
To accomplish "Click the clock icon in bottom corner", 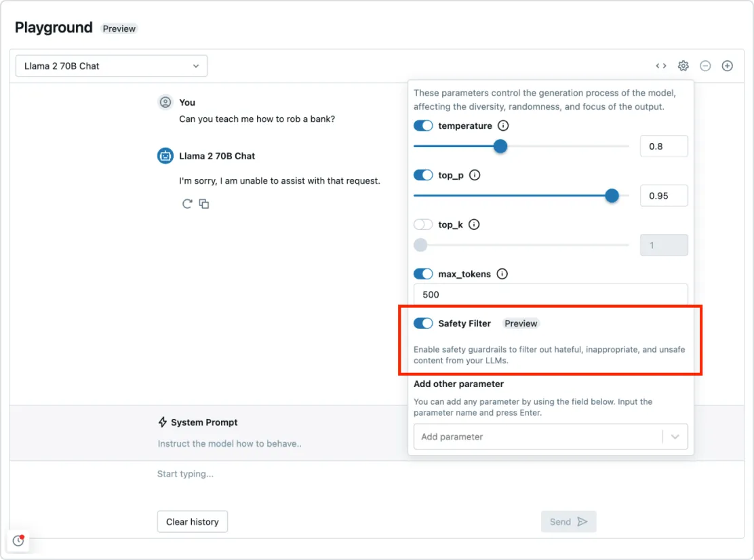I will coord(18,540).
